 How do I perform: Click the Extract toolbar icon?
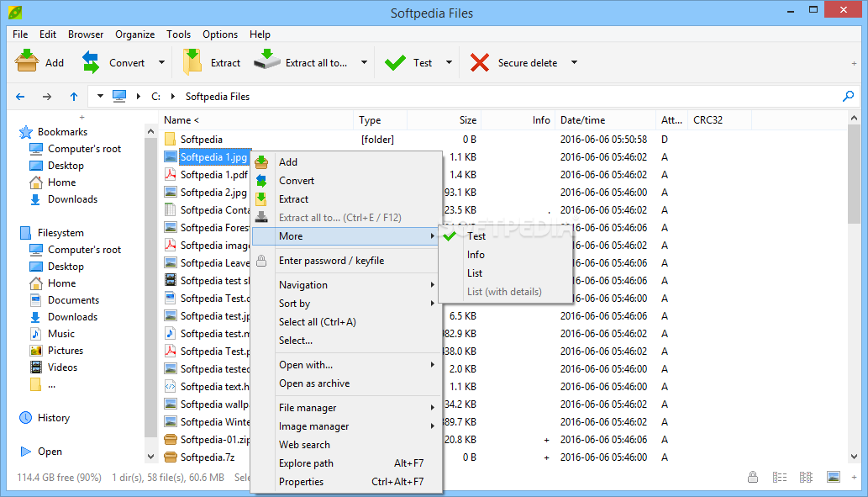[x=192, y=61]
